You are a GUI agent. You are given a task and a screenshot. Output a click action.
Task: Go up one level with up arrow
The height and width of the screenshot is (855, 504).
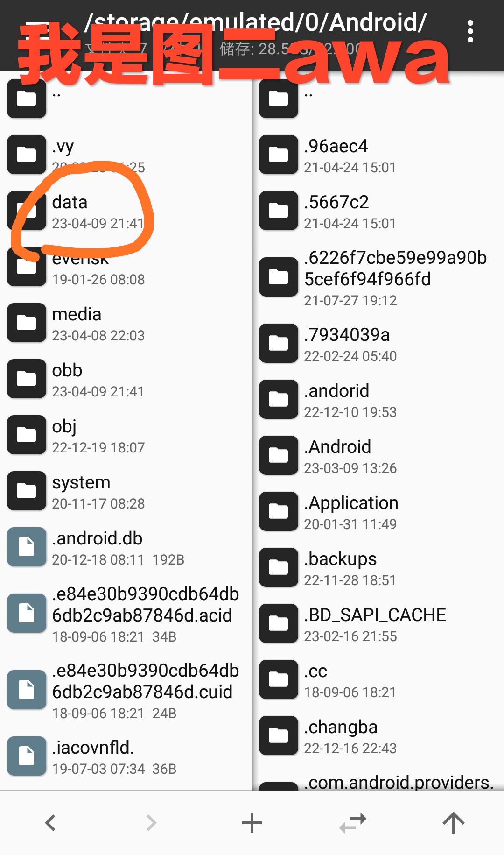click(453, 822)
